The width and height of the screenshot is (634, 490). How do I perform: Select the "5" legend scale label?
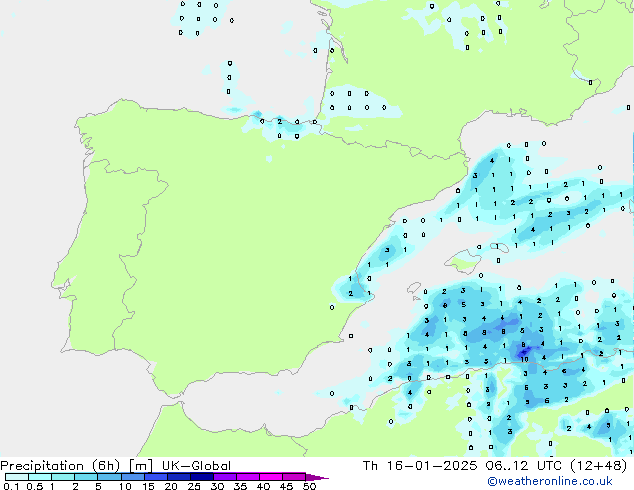(98, 486)
